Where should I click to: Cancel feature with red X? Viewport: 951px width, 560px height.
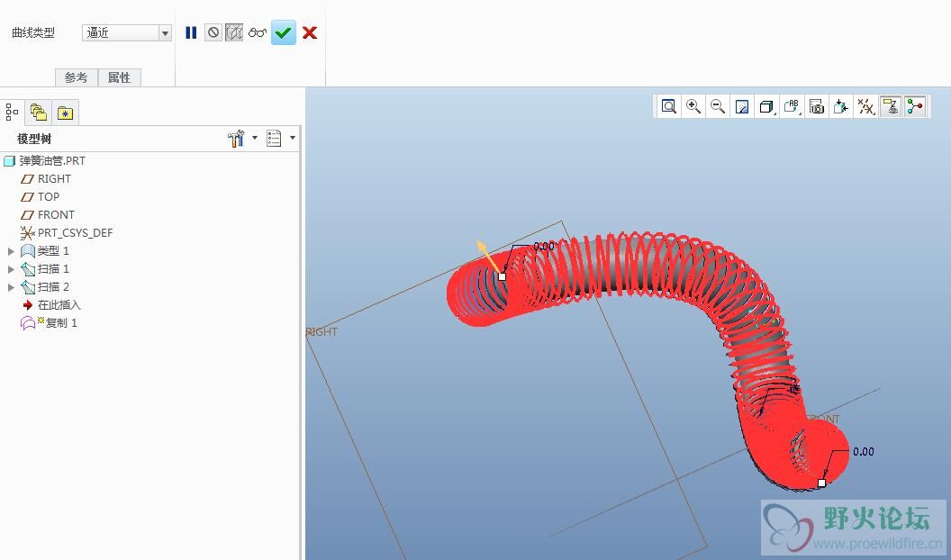(309, 32)
